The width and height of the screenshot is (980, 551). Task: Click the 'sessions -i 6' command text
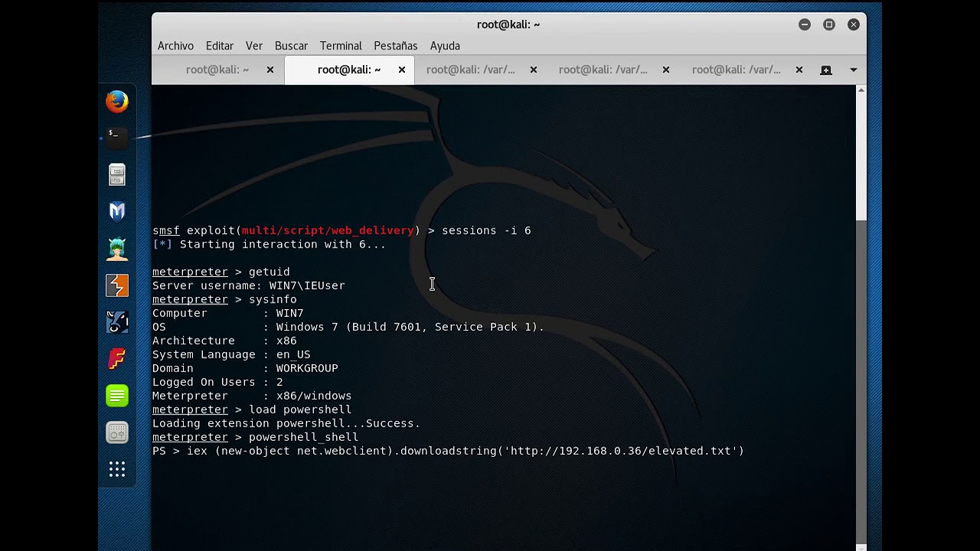pos(486,230)
